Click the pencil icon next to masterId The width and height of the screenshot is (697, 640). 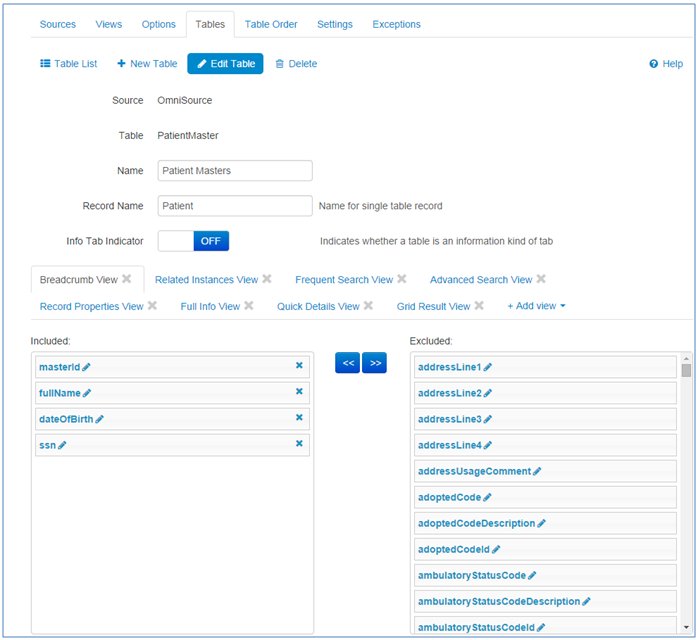point(86,367)
